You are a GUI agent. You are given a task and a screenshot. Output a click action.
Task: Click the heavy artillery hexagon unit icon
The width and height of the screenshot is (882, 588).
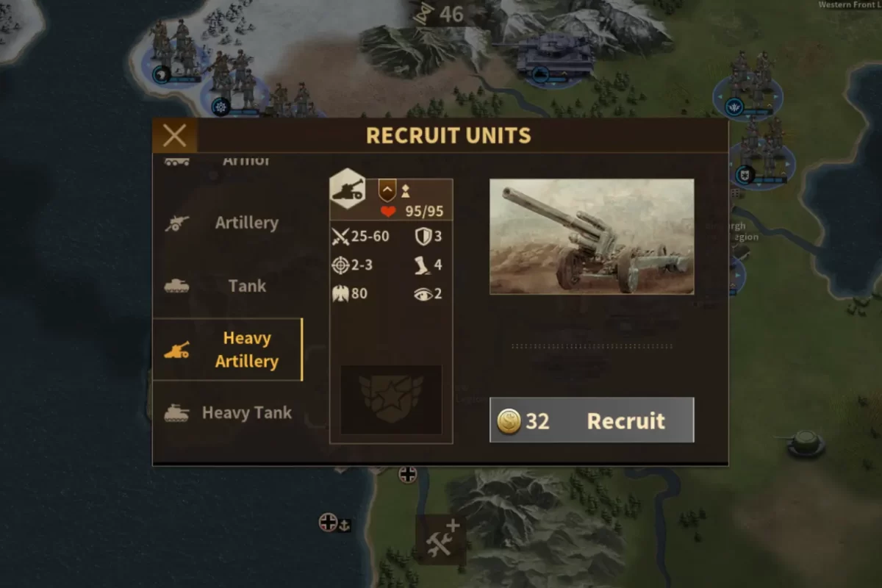(x=348, y=190)
